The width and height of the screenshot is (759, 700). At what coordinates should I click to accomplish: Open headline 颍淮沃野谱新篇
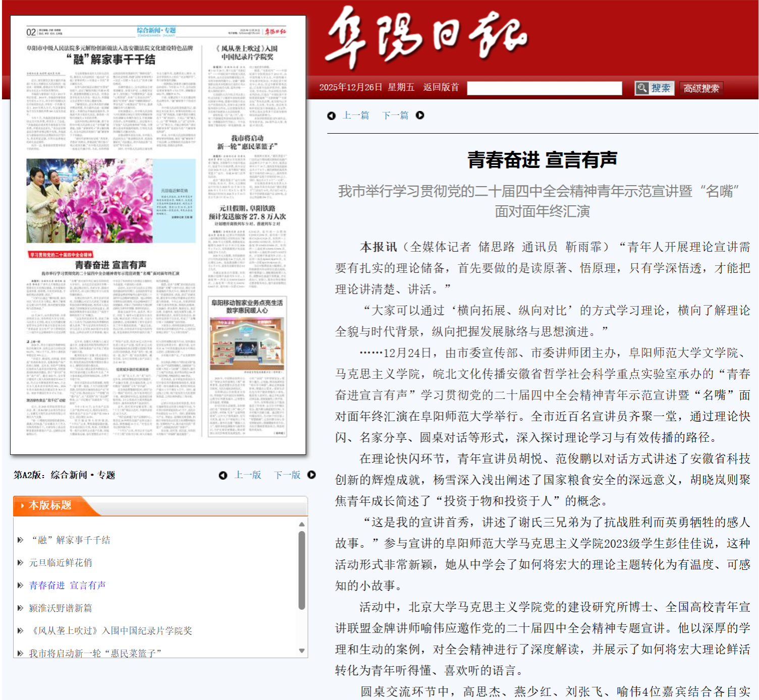pyautogui.click(x=61, y=608)
